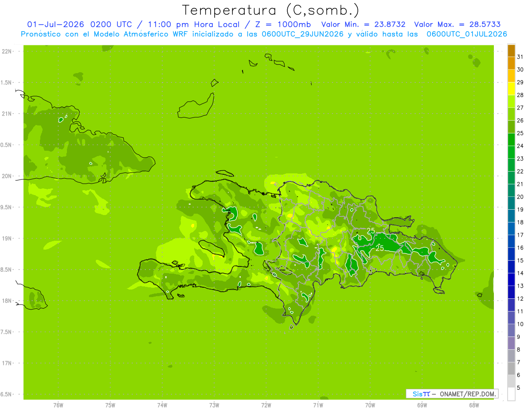532x411 pixels.
Task: Click the yellow legend band between 28 and 29
Action: coord(511,89)
